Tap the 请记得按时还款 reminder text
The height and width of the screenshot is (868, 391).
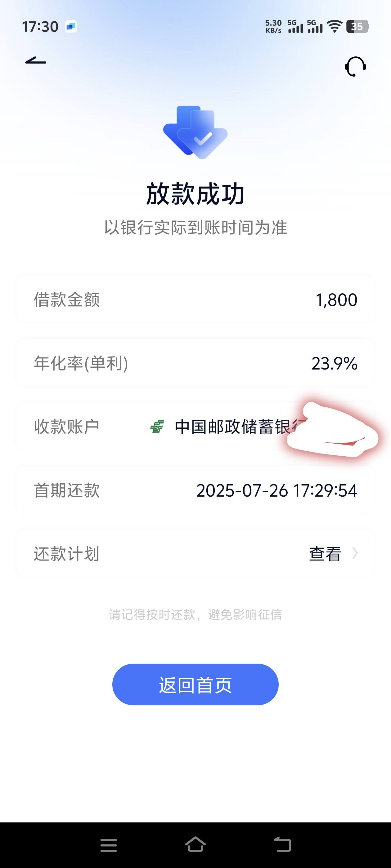(195, 615)
